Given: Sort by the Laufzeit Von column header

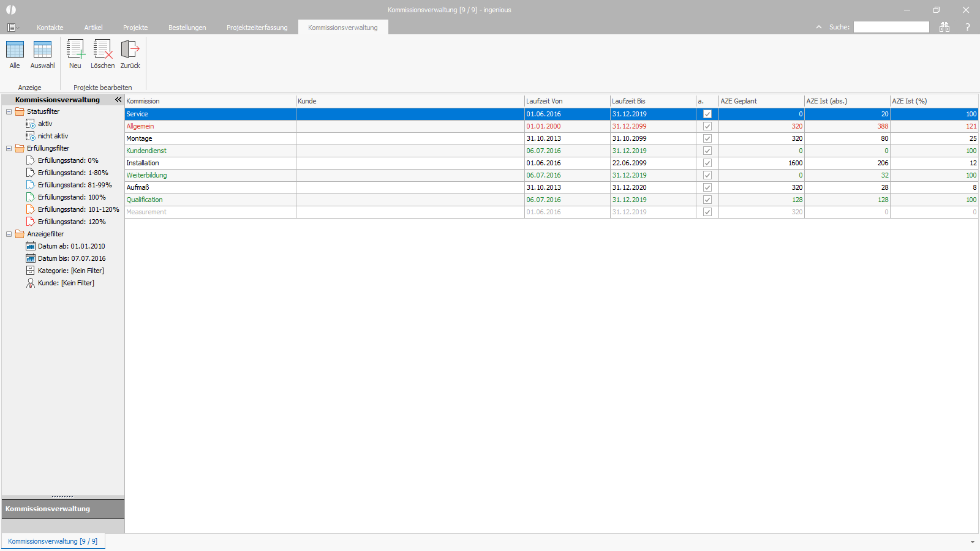Looking at the screenshot, I should [x=567, y=101].
